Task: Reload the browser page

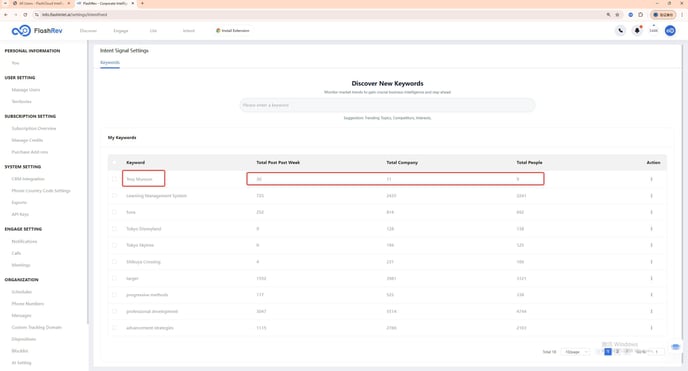Action: [x=25, y=14]
